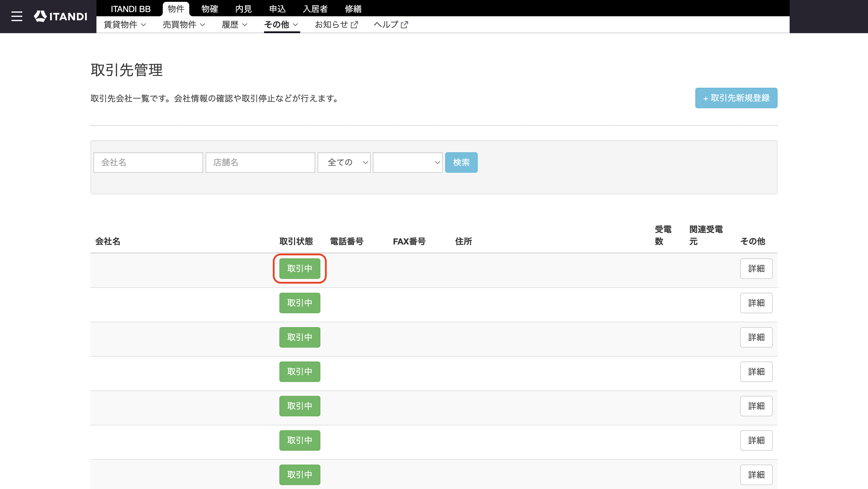Click 取引中 status in fourth row
Image resolution: width=868 pixels, height=489 pixels.
click(x=300, y=372)
